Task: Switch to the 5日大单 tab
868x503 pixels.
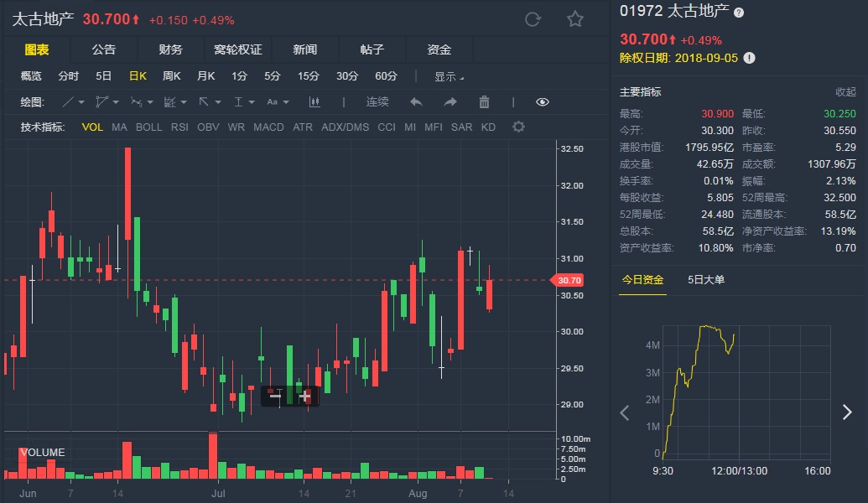Action: tap(706, 280)
